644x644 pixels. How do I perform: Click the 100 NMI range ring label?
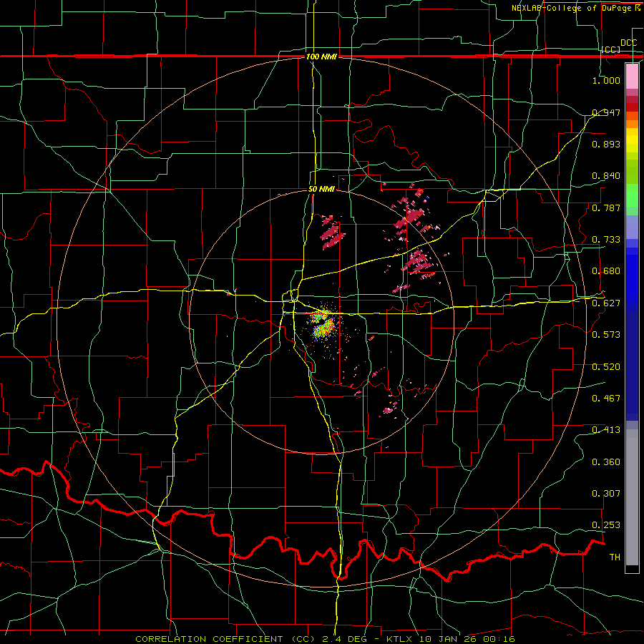(321, 57)
